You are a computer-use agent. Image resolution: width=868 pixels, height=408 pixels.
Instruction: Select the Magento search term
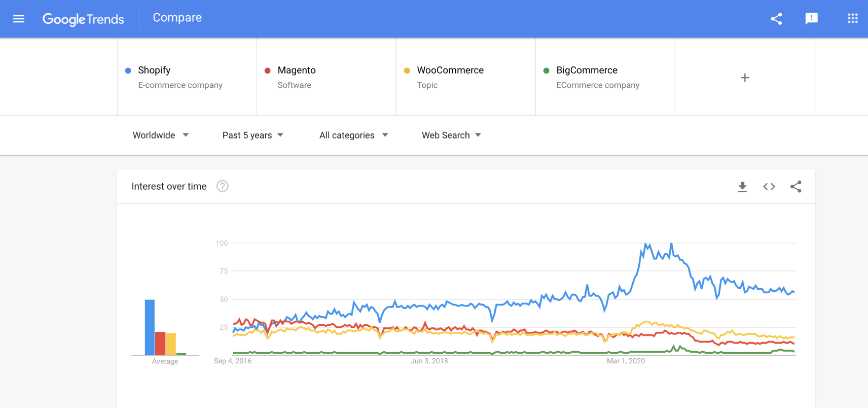click(x=297, y=70)
